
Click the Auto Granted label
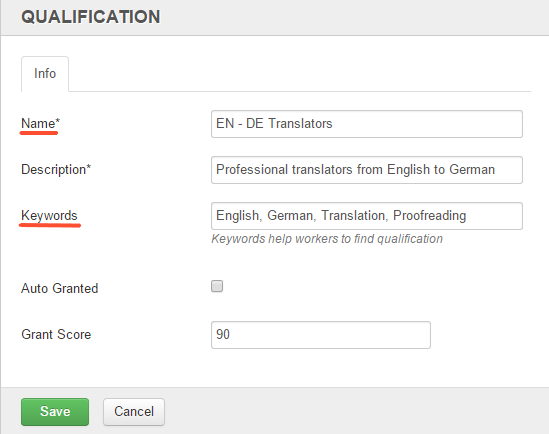(60, 288)
